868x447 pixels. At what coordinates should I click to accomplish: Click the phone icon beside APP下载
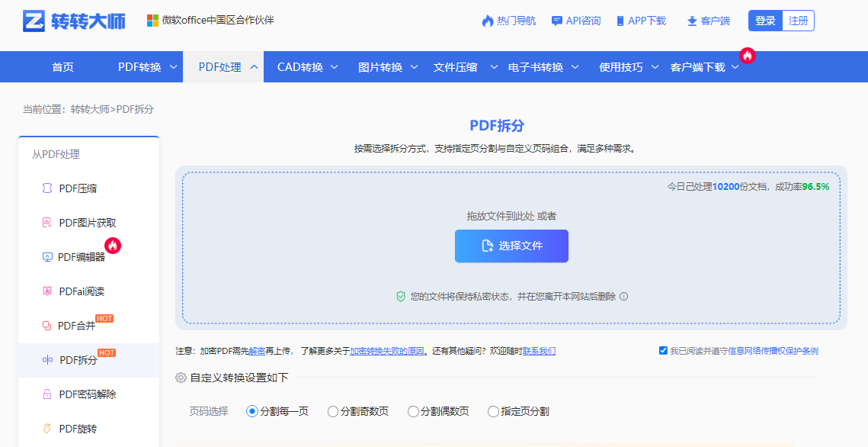tap(620, 21)
